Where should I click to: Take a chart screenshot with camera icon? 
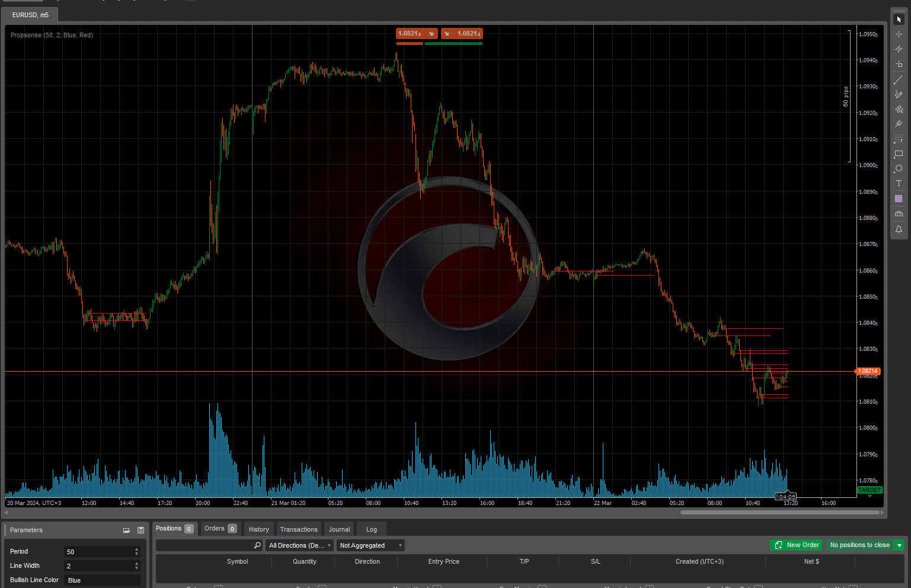(899, 214)
